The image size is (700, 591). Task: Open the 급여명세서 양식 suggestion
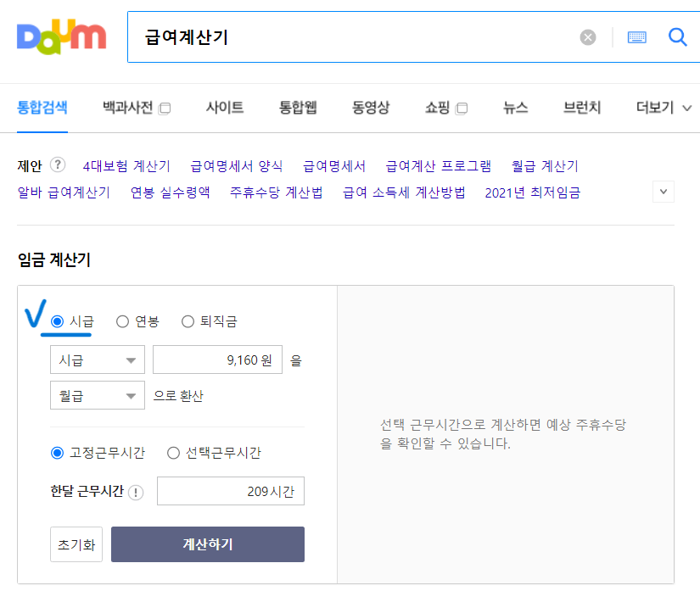point(237,166)
